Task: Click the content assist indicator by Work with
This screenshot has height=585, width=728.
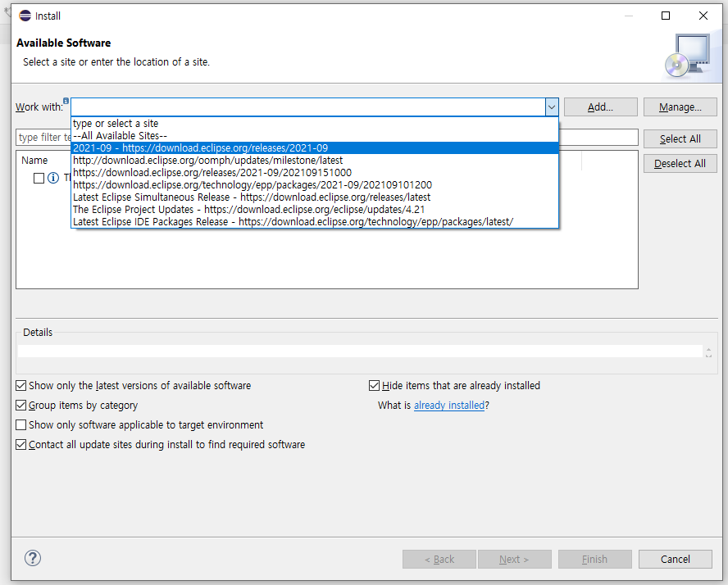Action: tap(66, 101)
